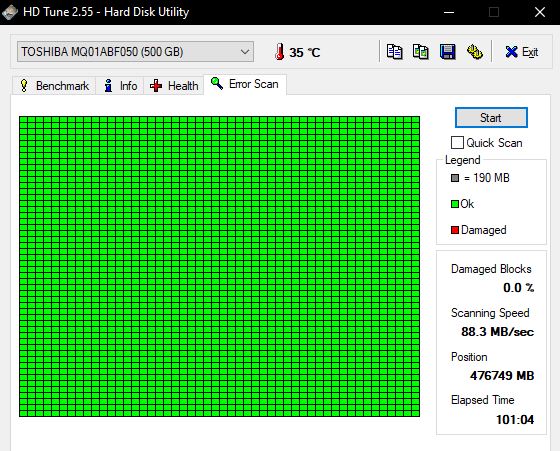Screen dimensions: 560x451
Task: Switch to the Health tab
Action: (174, 86)
